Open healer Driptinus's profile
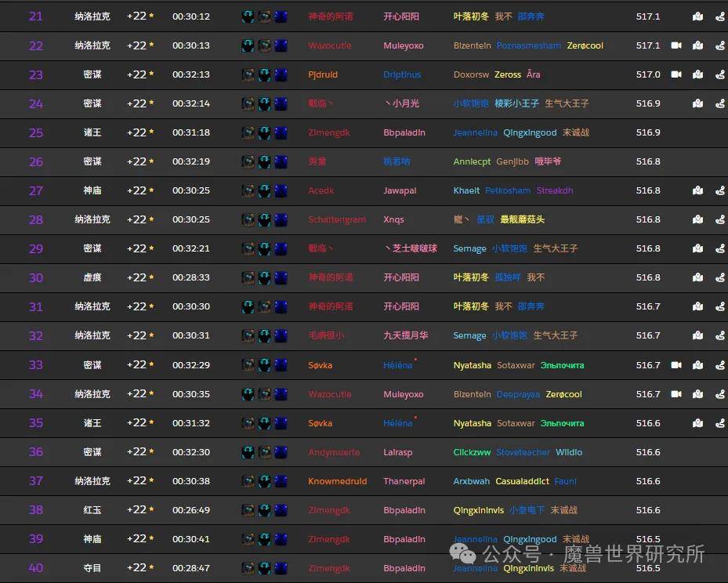Image resolution: width=728 pixels, height=583 pixels. (x=402, y=74)
